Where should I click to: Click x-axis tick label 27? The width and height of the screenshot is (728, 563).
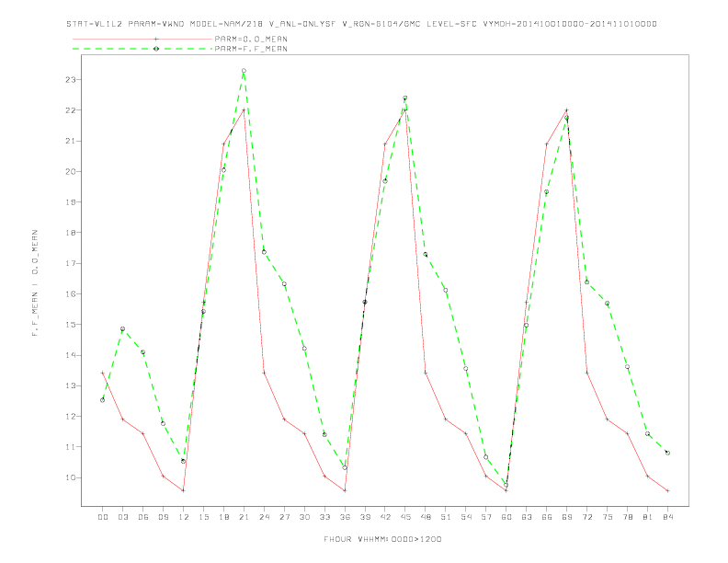click(284, 517)
